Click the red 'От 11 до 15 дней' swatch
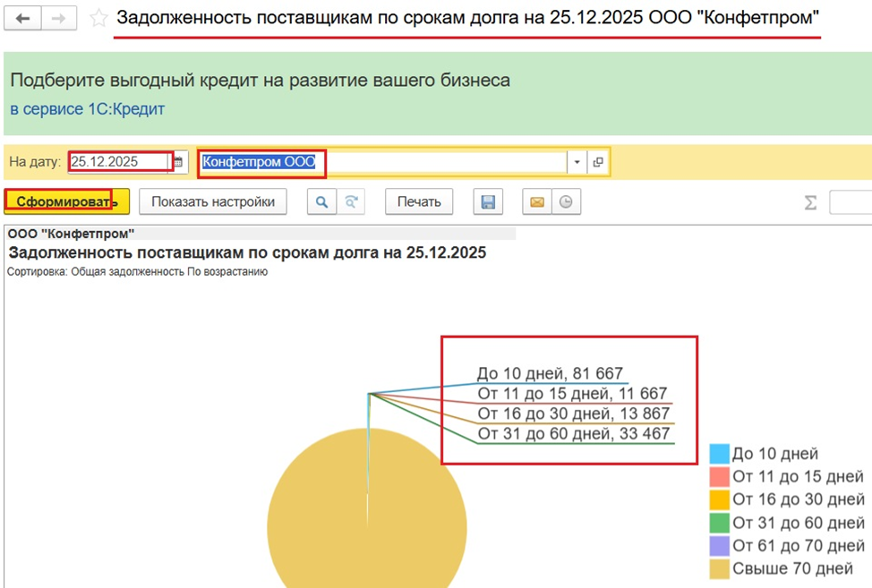Screen dimensions: 872x588 point(719,477)
